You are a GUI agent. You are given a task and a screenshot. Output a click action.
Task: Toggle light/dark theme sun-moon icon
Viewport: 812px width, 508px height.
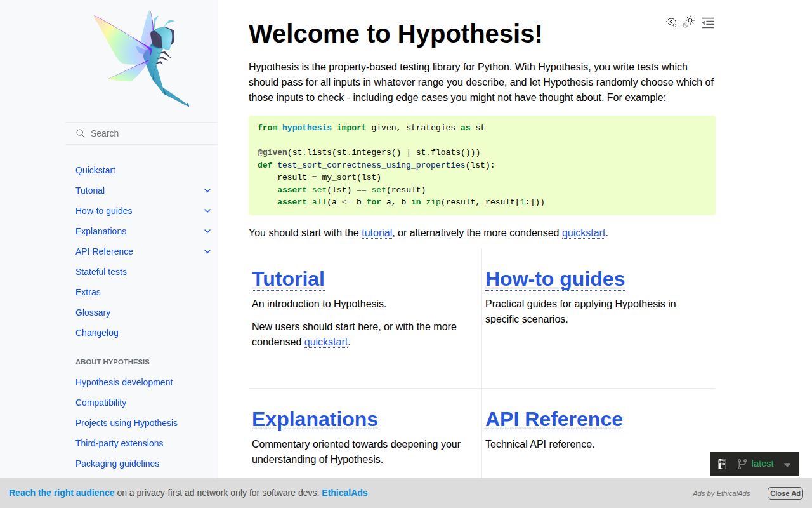690,22
